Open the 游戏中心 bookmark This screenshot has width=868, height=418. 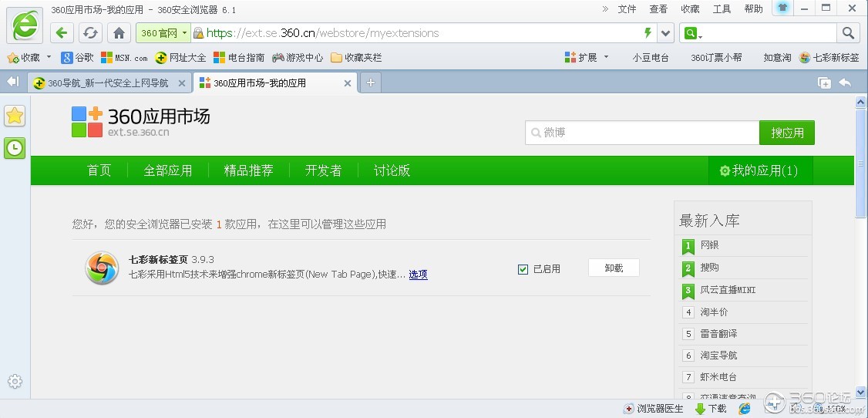click(298, 58)
